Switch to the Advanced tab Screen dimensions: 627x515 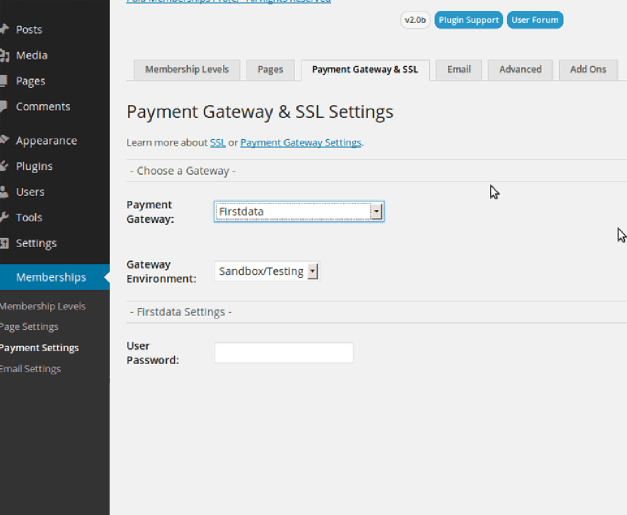pyautogui.click(x=520, y=70)
